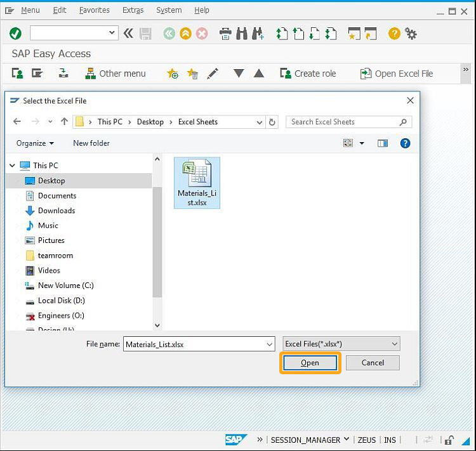Click the Last Page icon
This screenshot has width=476, height=451.
click(331, 34)
